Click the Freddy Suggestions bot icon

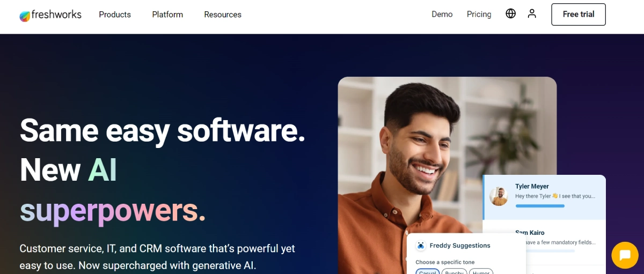(x=421, y=246)
